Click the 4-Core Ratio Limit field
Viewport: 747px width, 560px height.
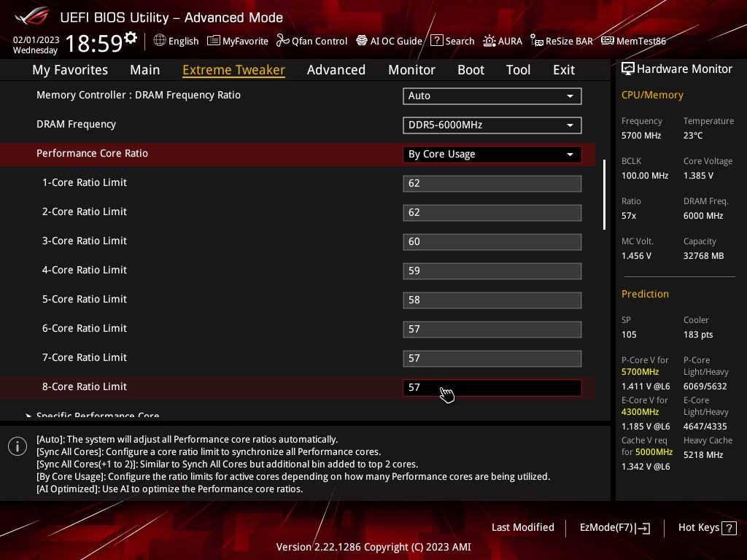pos(492,271)
